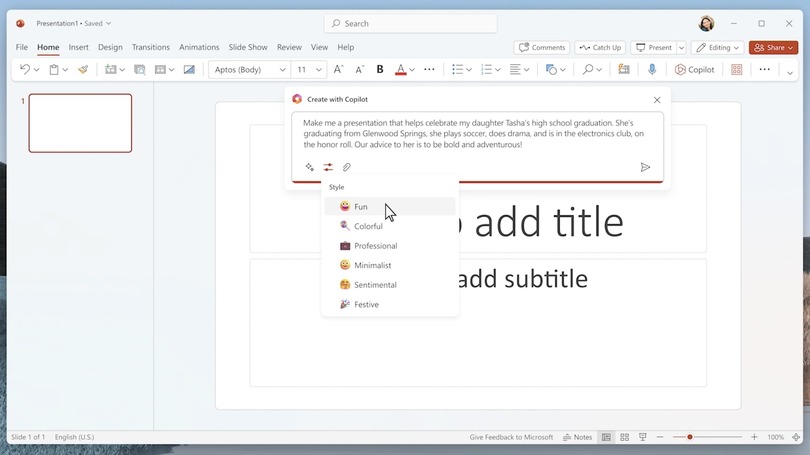Switch to Normal view
Image resolution: width=810 pixels, height=455 pixels.
click(x=606, y=437)
